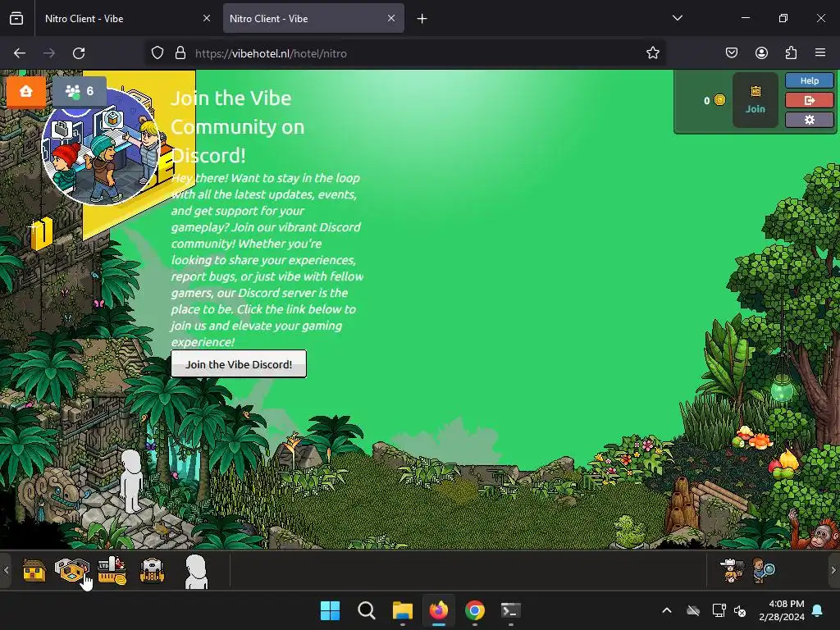Click the blue Help button
This screenshot has height=630, width=840.
tap(810, 80)
